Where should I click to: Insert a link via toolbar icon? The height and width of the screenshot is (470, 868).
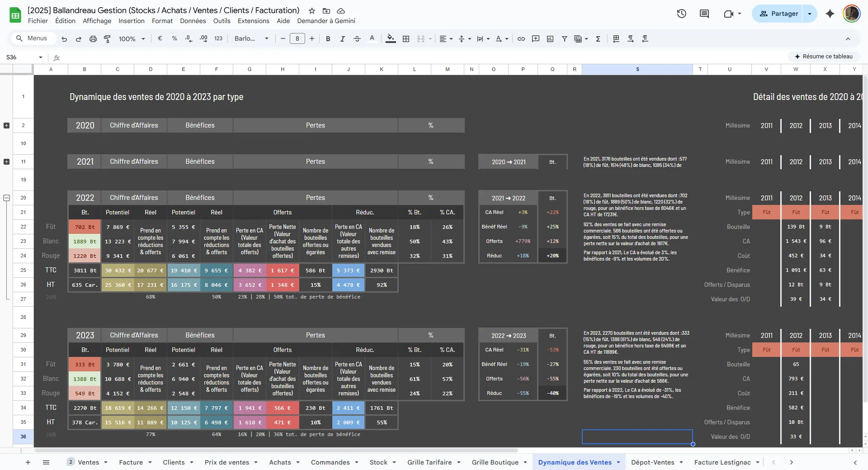(x=521, y=39)
